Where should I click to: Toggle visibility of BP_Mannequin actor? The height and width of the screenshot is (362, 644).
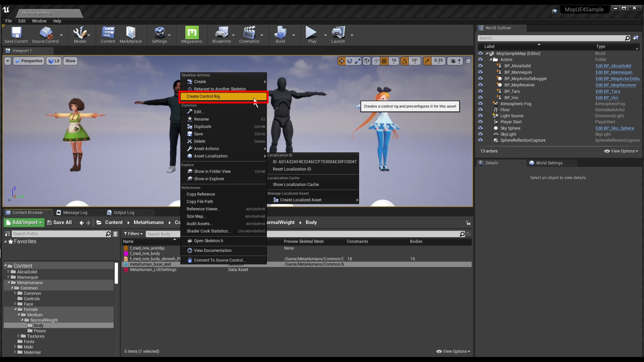(x=480, y=72)
